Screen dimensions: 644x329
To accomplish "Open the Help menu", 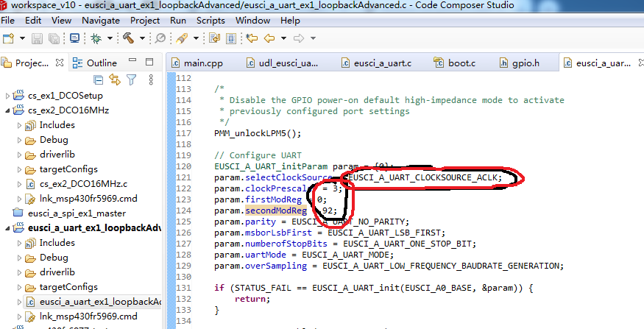I will tap(289, 20).
